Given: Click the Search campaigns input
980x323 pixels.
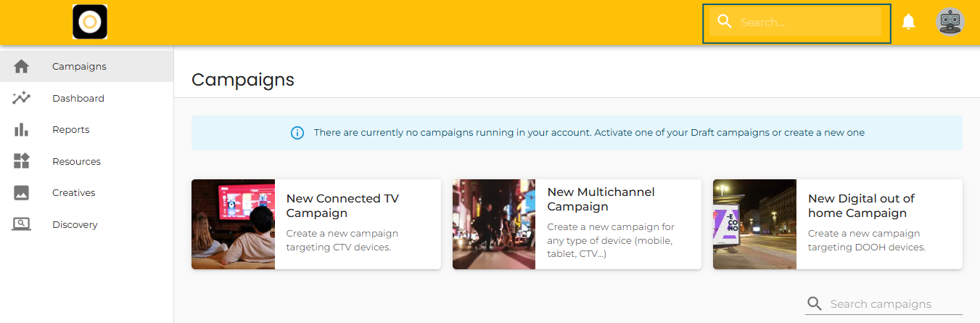Looking at the screenshot, I should pyautogui.click(x=894, y=304).
